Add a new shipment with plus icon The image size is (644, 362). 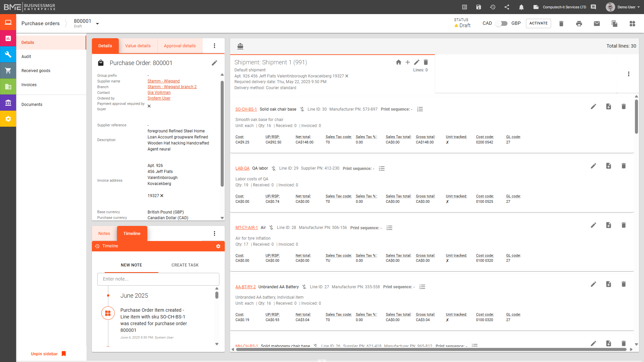(x=408, y=62)
